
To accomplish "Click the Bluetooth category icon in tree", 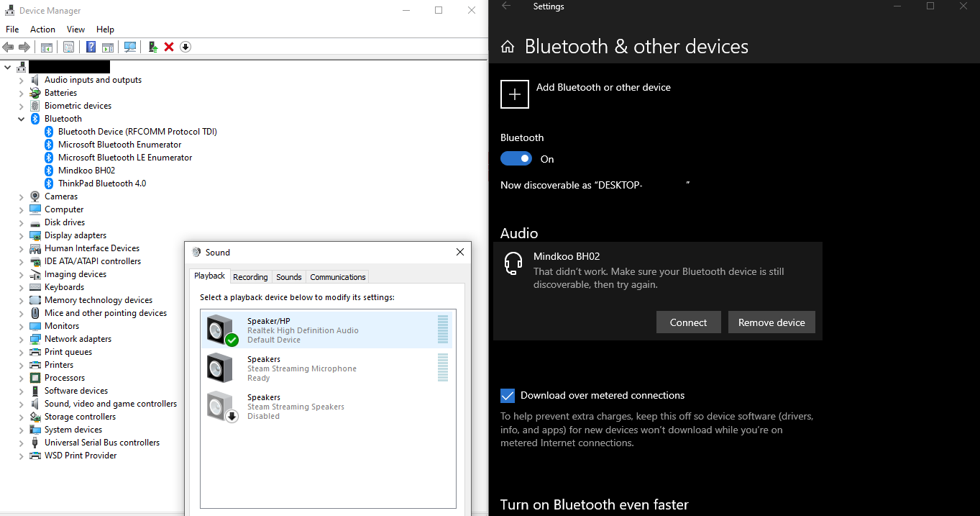I will tap(35, 119).
